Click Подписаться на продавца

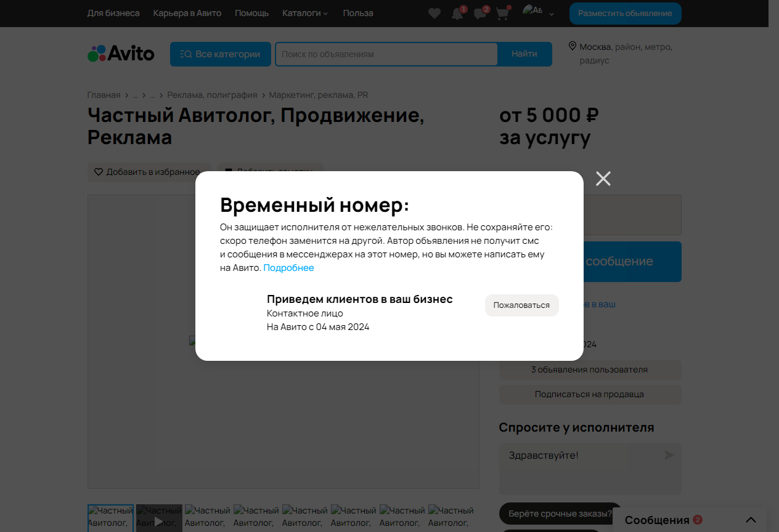click(590, 395)
